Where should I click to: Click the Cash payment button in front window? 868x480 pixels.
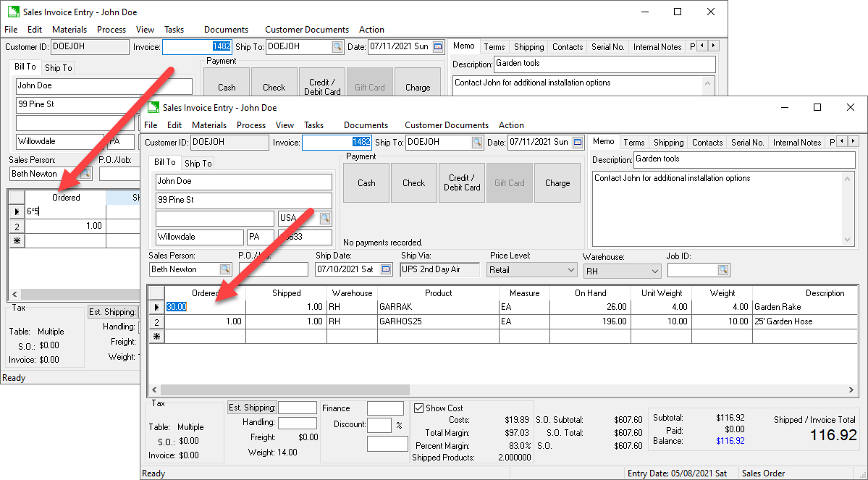point(366,182)
